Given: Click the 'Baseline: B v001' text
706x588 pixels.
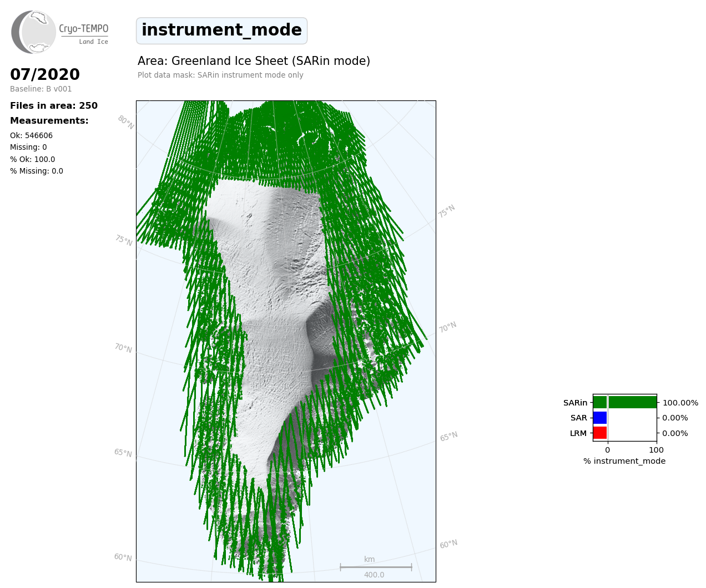Looking at the screenshot, I should [41, 89].
